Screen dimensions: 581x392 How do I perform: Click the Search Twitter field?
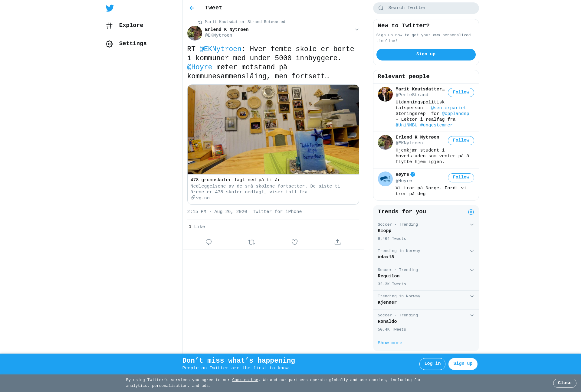426,8
